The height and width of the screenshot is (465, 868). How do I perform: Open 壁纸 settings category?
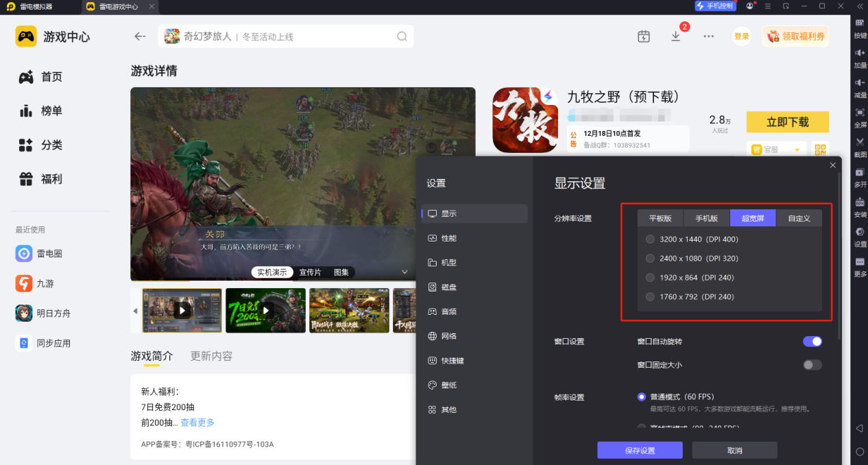click(x=474, y=385)
